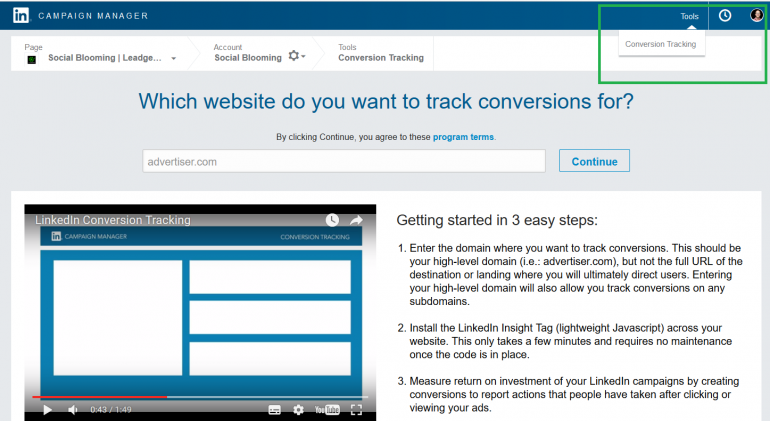Play the LinkedIn Conversion Tracking video
770x421 pixels.
pyautogui.click(x=47, y=410)
